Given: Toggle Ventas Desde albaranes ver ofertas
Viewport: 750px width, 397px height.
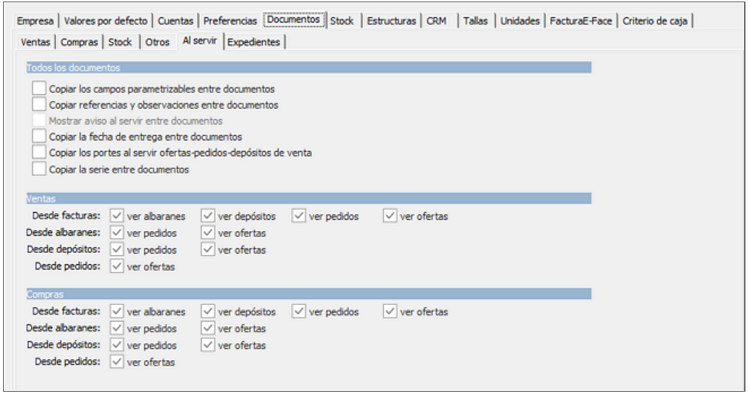Looking at the screenshot, I should coord(208,232).
